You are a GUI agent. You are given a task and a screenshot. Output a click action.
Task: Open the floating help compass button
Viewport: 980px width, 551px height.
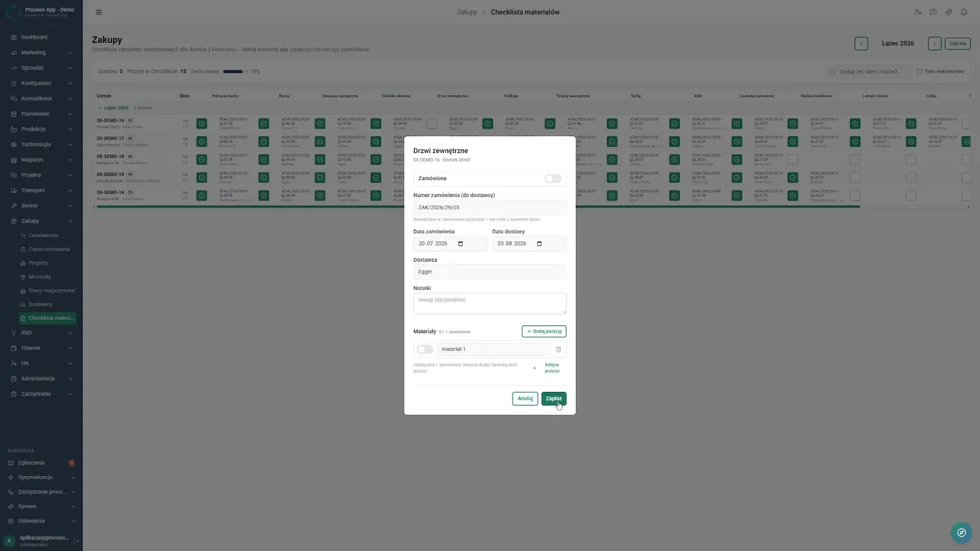[961, 533]
